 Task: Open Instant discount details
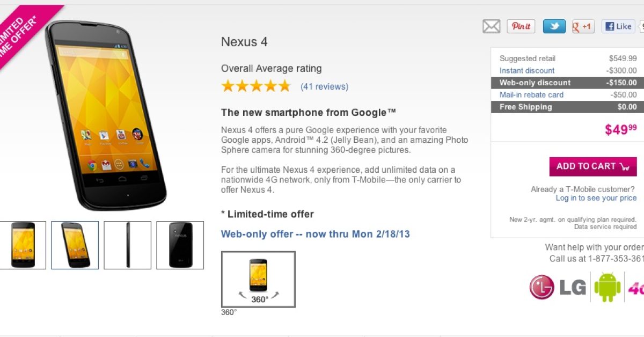click(x=527, y=70)
